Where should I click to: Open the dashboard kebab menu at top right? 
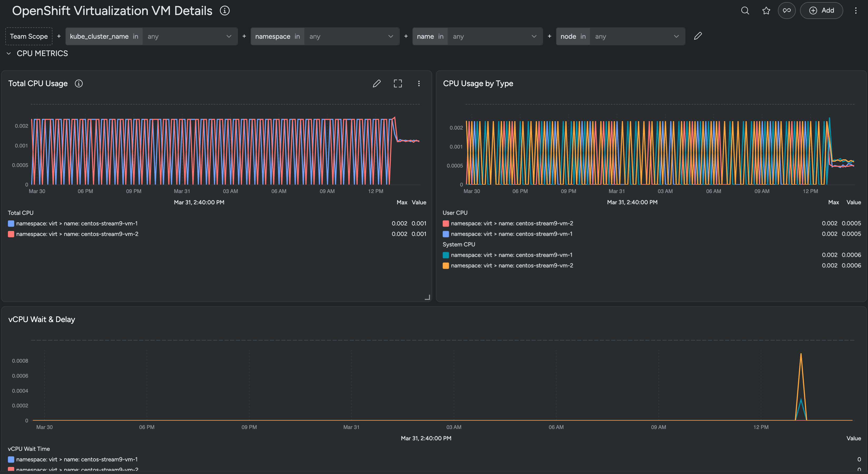coord(856,11)
